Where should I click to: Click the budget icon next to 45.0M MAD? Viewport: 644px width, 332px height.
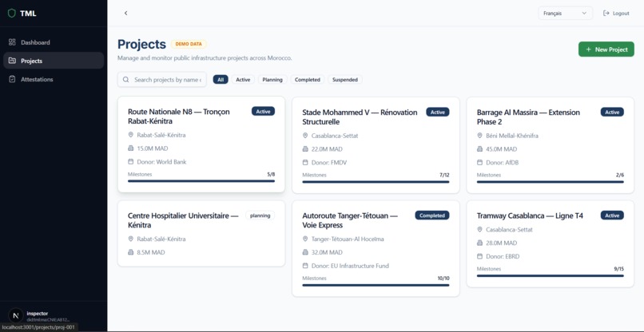click(x=479, y=149)
